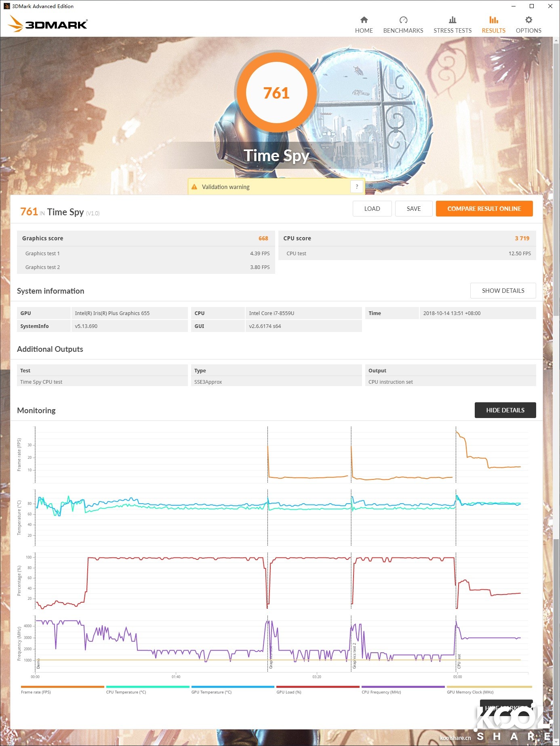Click the 03:20 time label on the chart axis
The height and width of the screenshot is (746, 560).
point(317,677)
